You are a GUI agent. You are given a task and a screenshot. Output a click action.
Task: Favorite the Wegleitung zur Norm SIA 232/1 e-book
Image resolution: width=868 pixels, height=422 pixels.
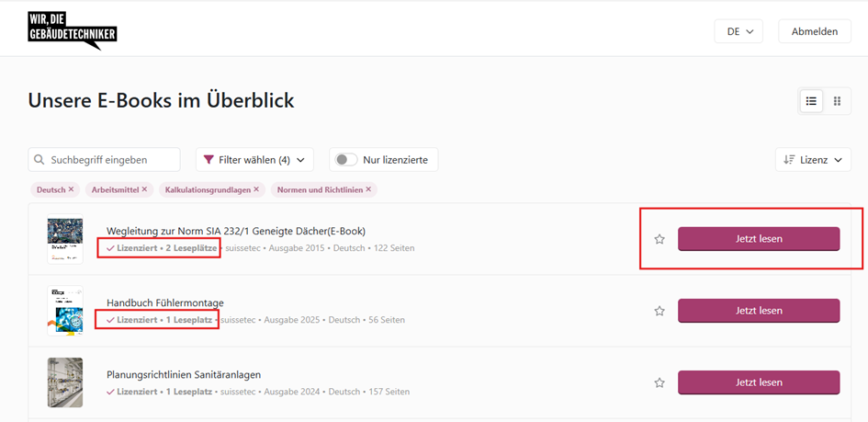pyautogui.click(x=659, y=239)
